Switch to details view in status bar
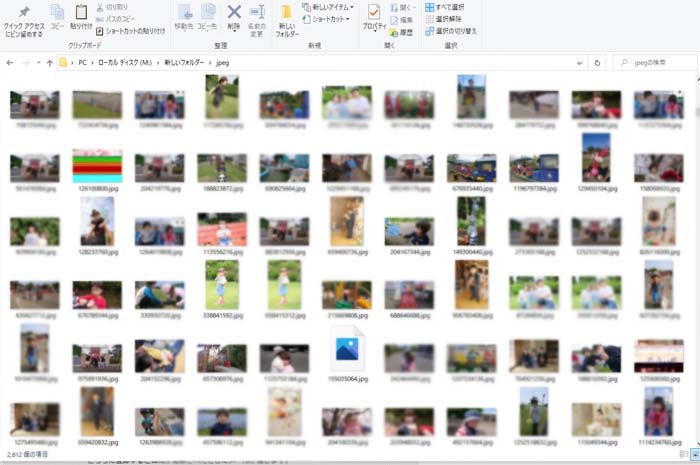Image resolution: width=700 pixels, height=465 pixels. [x=683, y=454]
